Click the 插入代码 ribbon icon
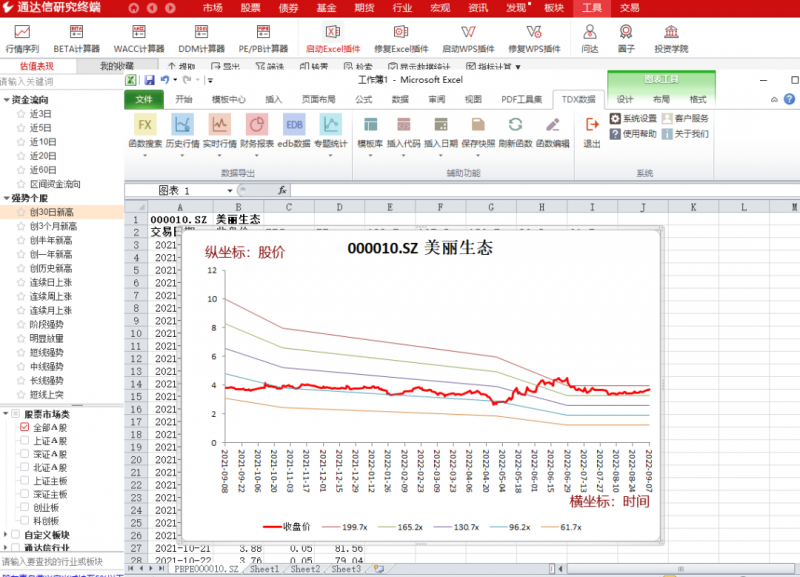 click(x=404, y=124)
